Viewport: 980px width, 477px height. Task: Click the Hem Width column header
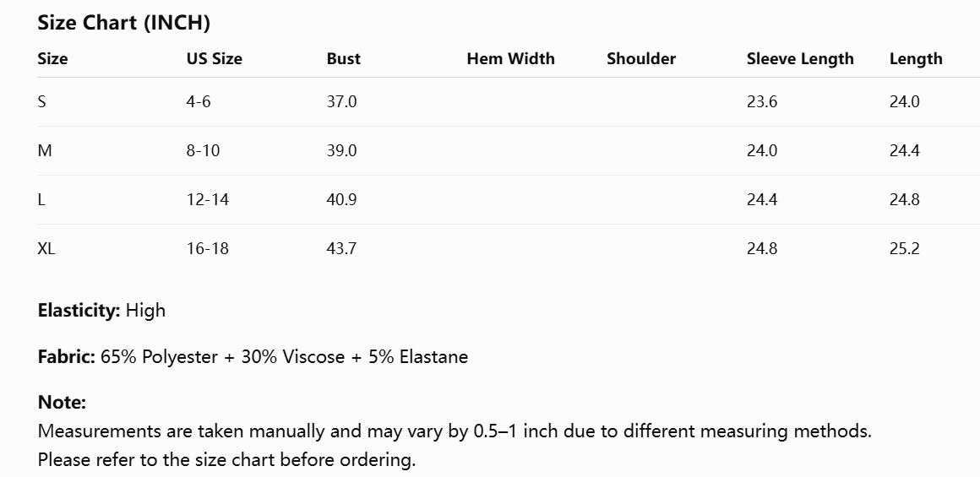point(510,59)
